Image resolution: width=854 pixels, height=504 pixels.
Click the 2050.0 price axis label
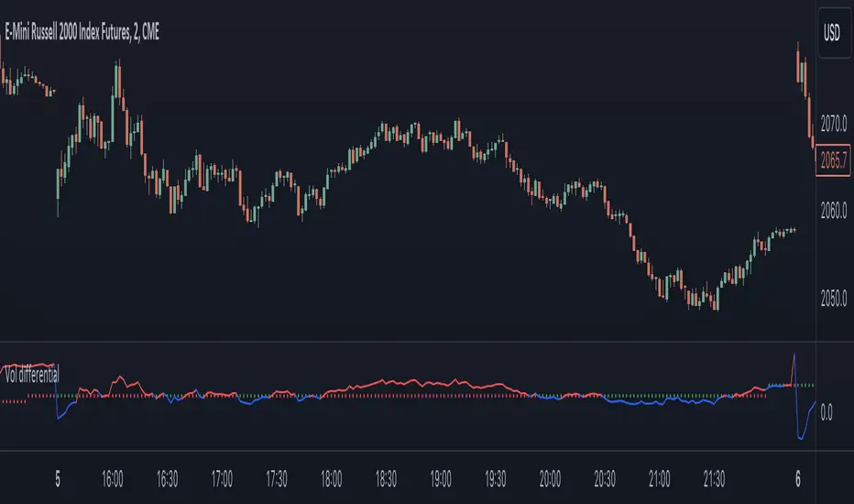coord(834,298)
